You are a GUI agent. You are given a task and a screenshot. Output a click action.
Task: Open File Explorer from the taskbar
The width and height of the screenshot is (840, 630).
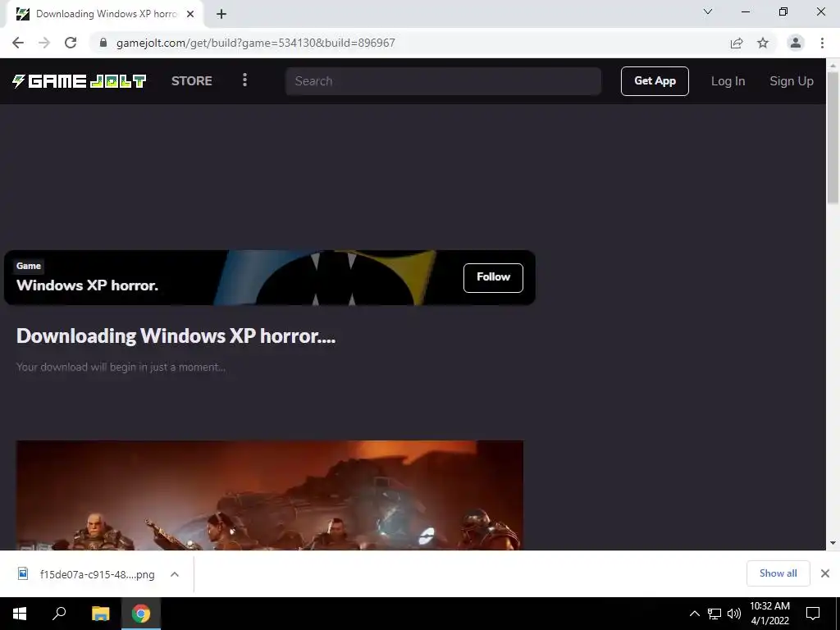(100, 614)
